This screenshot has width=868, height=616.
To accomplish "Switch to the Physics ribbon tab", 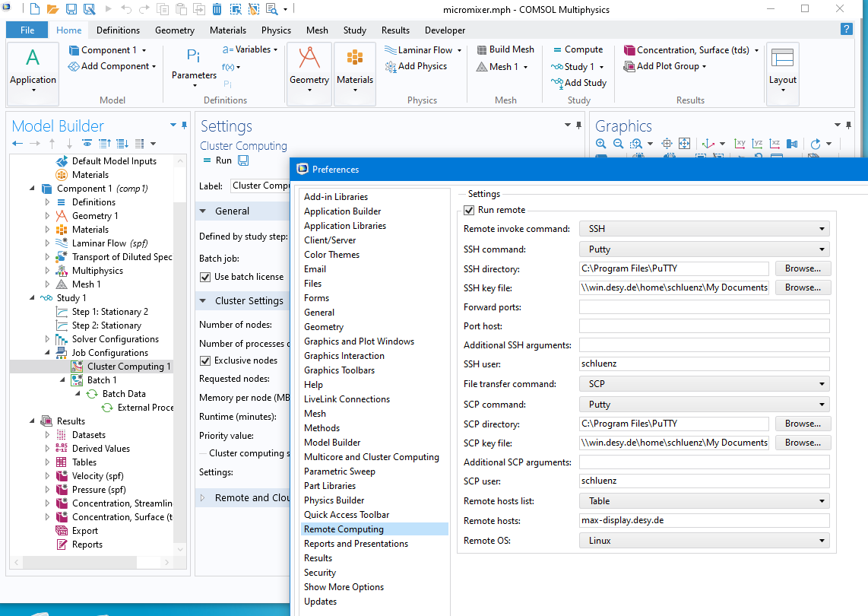I will click(x=276, y=30).
